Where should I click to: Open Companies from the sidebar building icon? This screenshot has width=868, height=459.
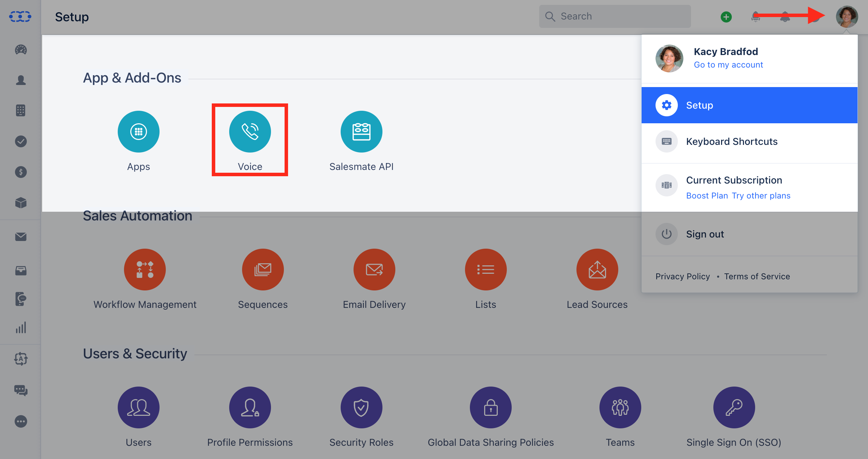tap(21, 110)
